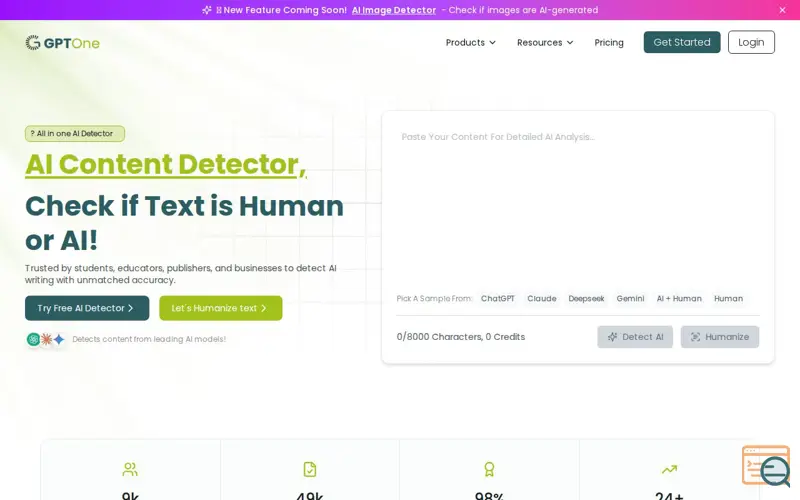This screenshot has height=500, width=800.
Task: Pick the ChatGPT sample
Action: coord(497,298)
